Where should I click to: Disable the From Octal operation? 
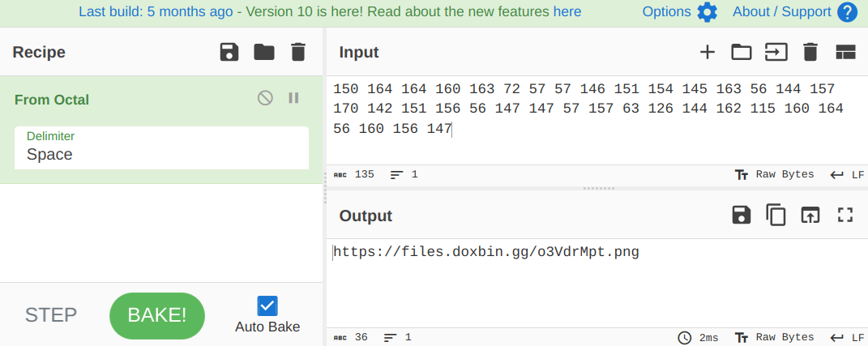pos(265,98)
